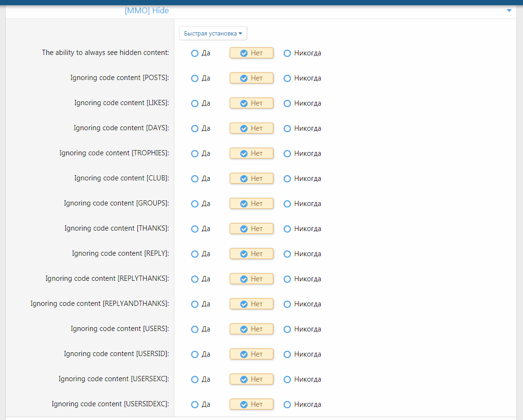Screen dimensions: 523x420
Task: Choose Да in the [REPLY] row
Action: (x=195, y=254)
